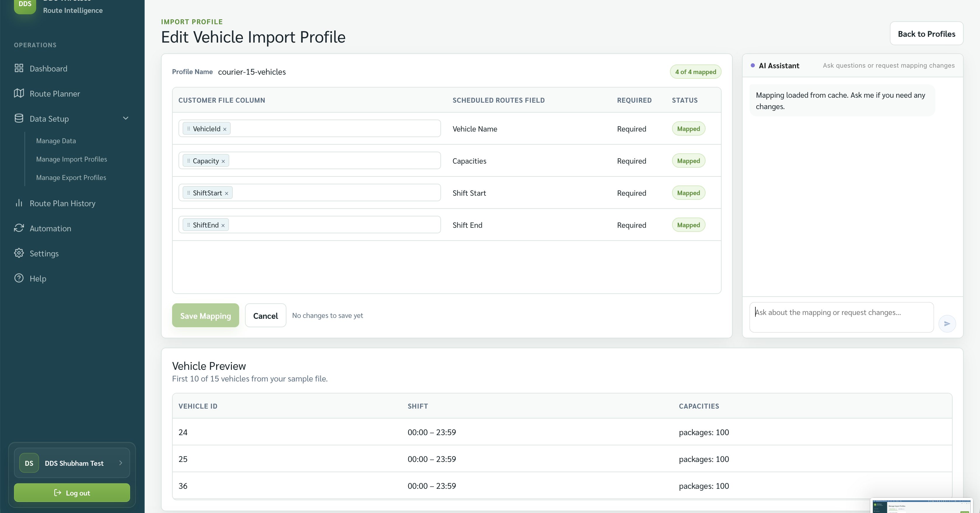The height and width of the screenshot is (513, 980).
Task: Grab the ShiftEnd chip drag handle
Action: [x=188, y=225]
